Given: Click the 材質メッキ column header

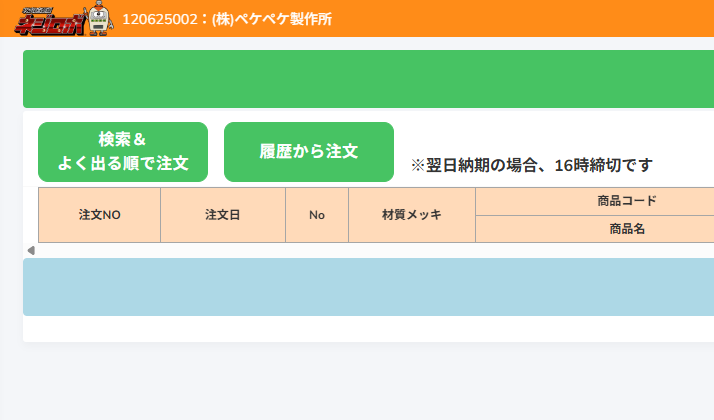Looking at the screenshot, I should pyautogui.click(x=412, y=215).
